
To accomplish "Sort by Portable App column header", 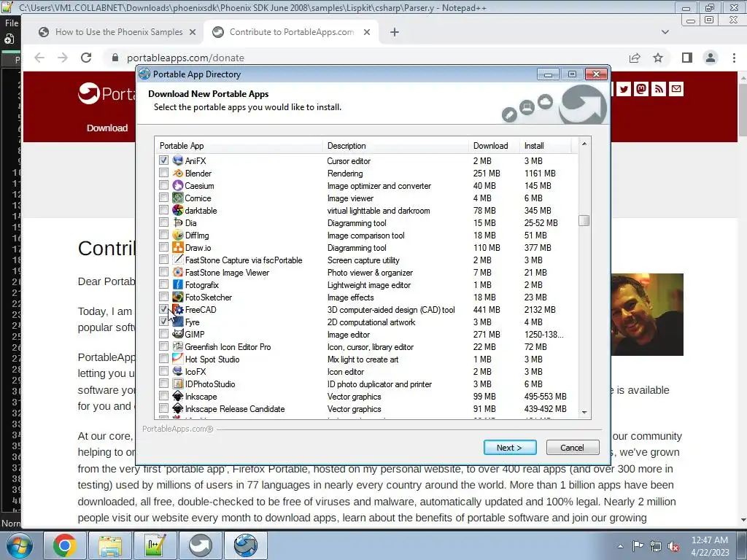I will (x=239, y=146).
